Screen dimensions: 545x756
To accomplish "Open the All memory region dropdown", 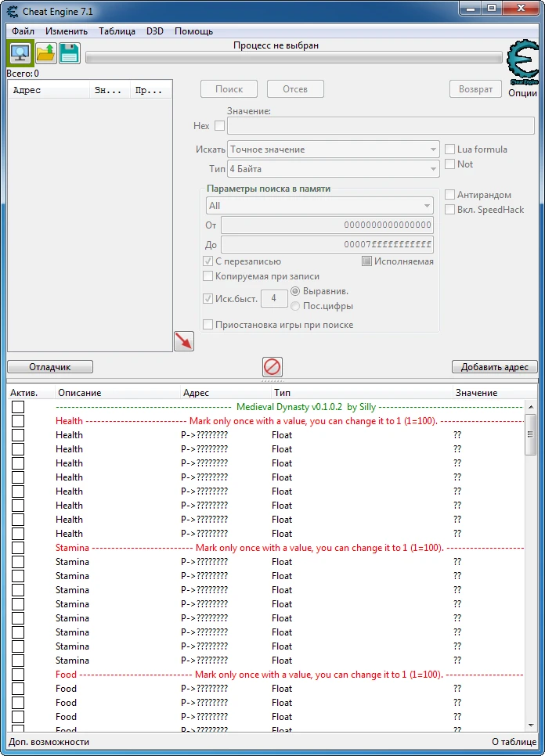I will 319,205.
